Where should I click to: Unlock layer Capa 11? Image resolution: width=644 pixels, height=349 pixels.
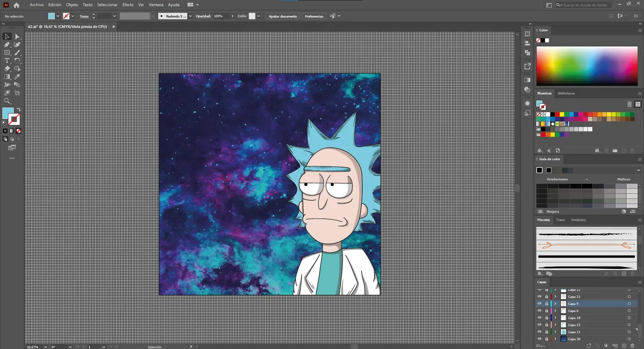click(546, 332)
